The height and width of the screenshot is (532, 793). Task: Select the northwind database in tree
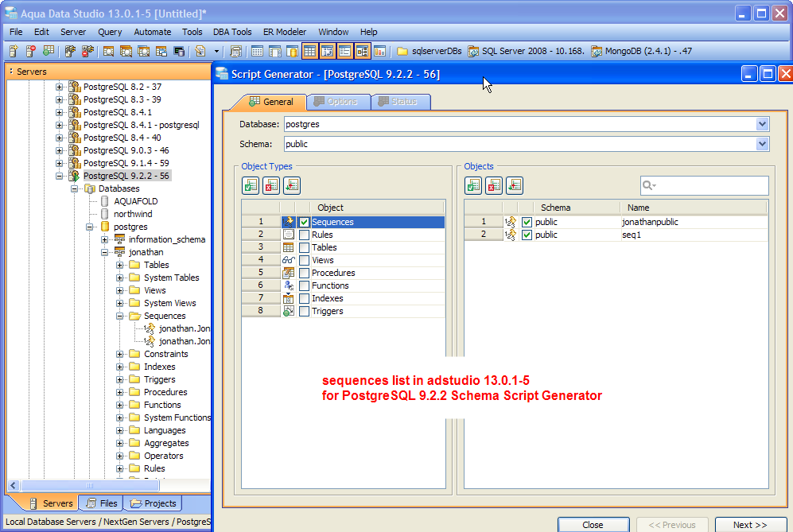(x=133, y=214)
